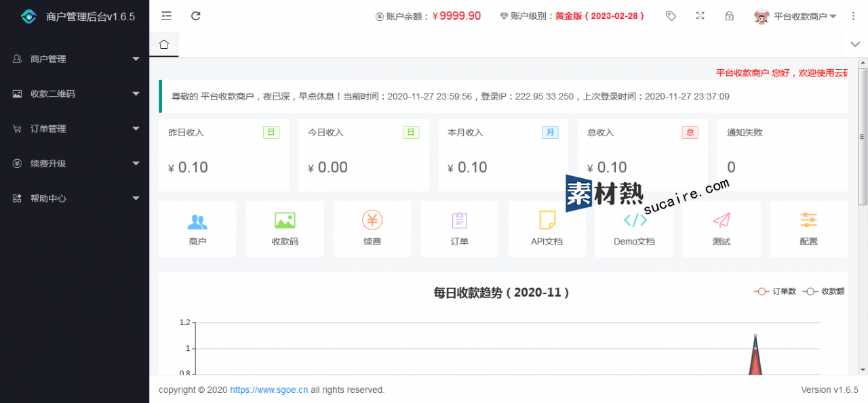
Task: Open the three-dot more options menu
Action: [853, 16]
